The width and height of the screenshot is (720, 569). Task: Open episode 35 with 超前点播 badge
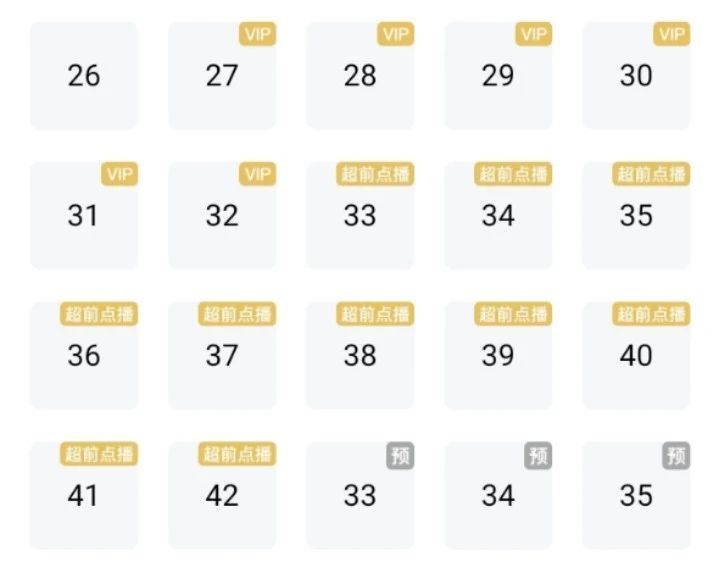[636, 216]
